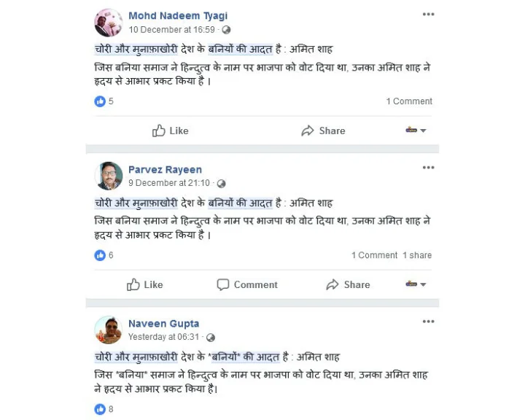This screenshot has height=420, width=525.
Task: View the 1 Comment on first post
Action: (409, 101)
